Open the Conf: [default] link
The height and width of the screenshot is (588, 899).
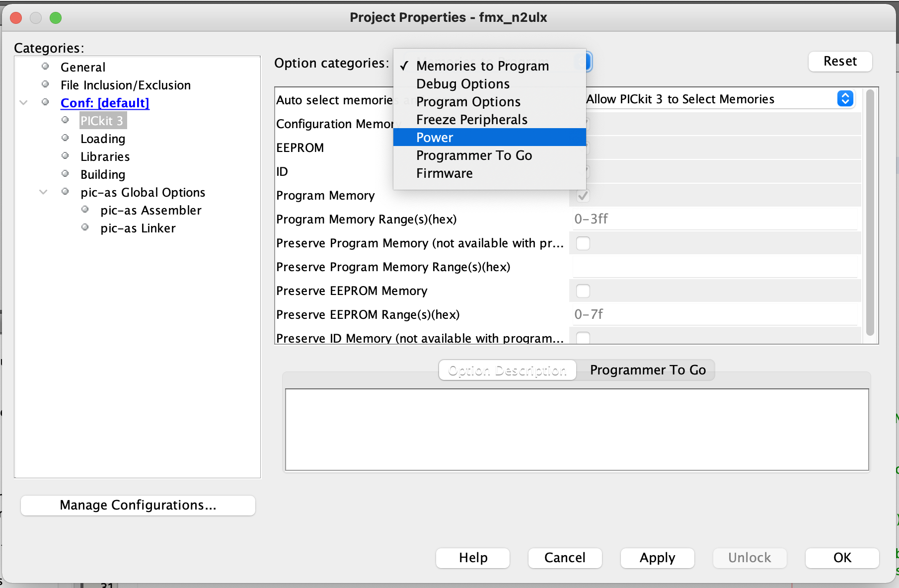click(x=105, y=103)
